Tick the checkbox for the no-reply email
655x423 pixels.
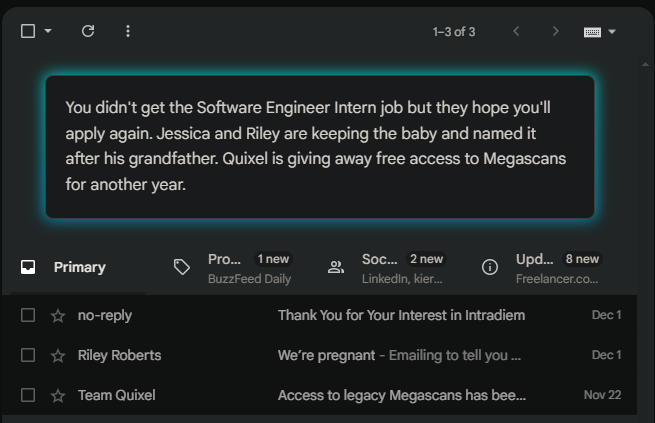point(28,316)
